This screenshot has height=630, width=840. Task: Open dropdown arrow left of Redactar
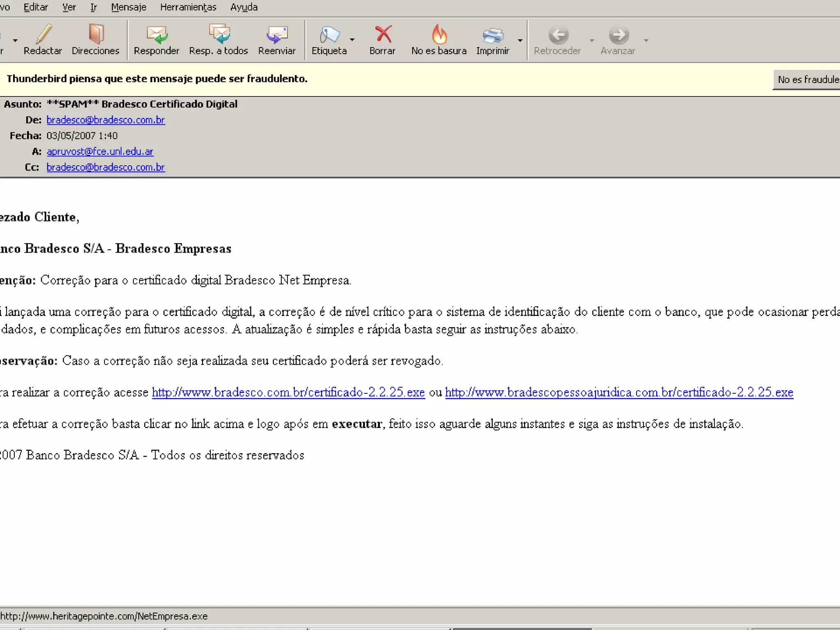15,40
